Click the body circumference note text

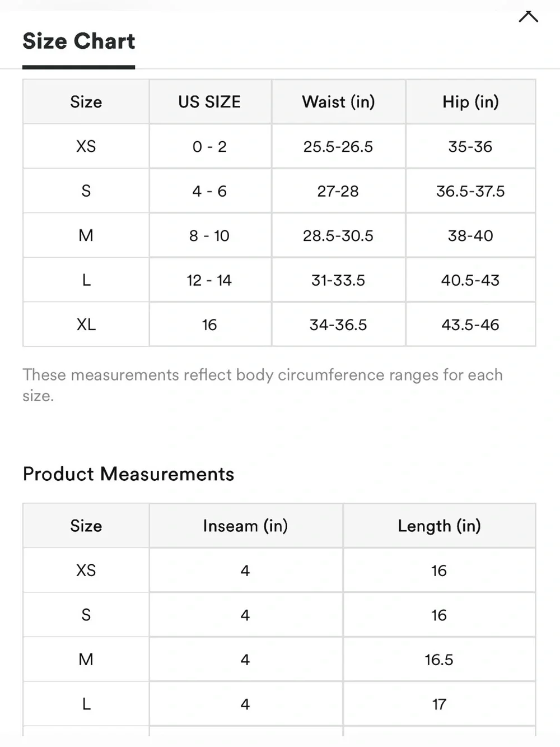tap(263, 385)
